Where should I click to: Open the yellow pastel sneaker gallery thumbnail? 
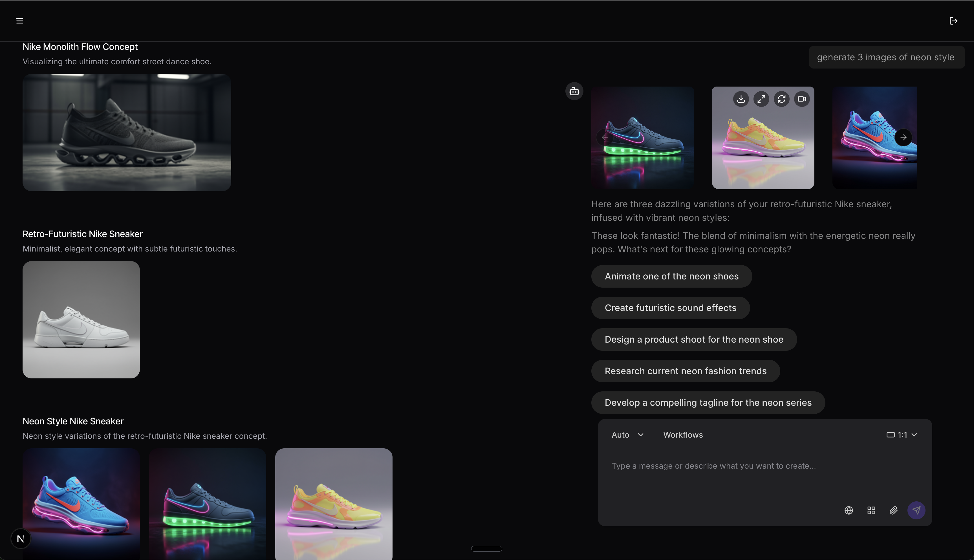click(x=334, y=504)
